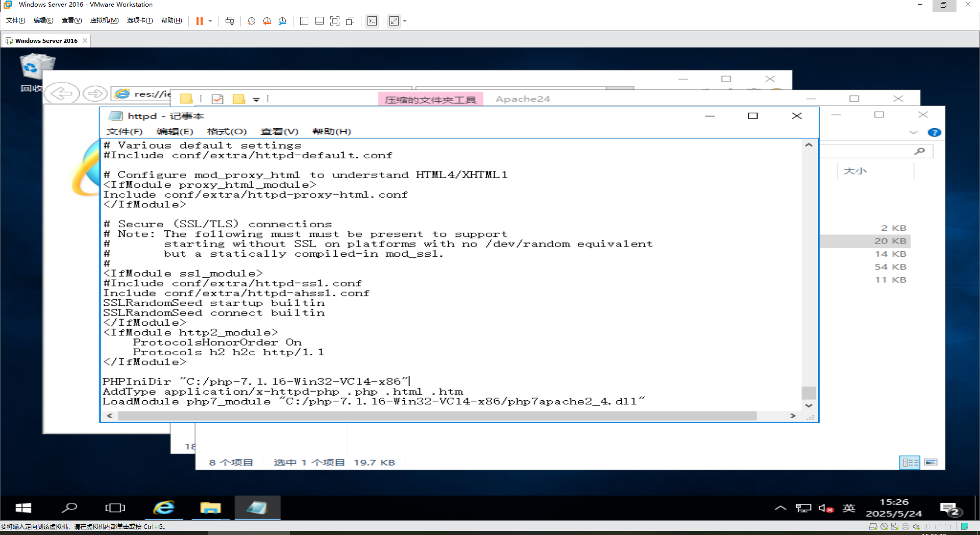Open Explorer help with the question mark icon

coord(934,132)
